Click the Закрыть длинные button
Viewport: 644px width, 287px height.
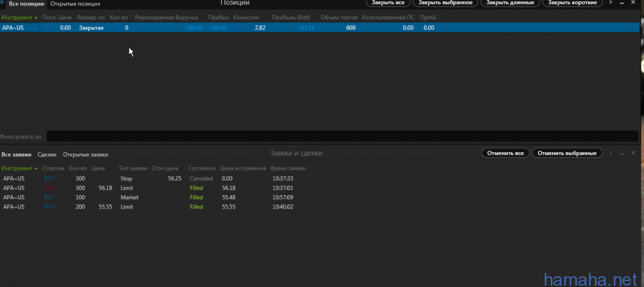coord(510,3)
